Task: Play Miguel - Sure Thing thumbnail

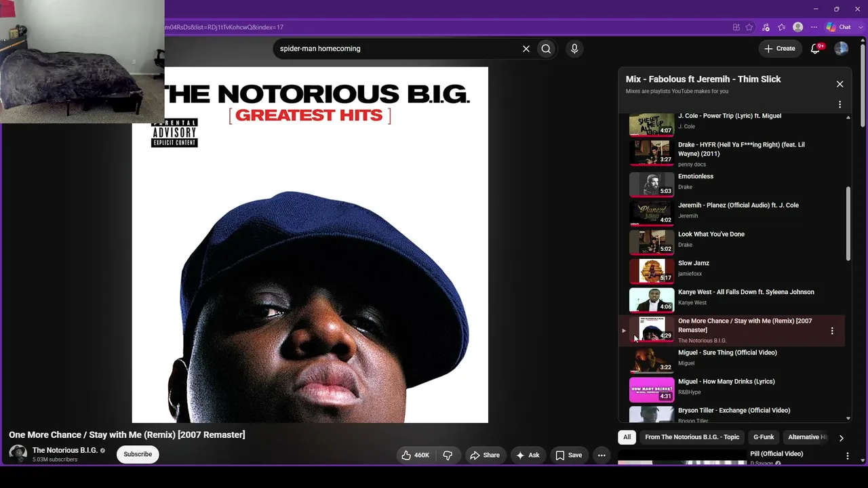Action: point(652,361)
